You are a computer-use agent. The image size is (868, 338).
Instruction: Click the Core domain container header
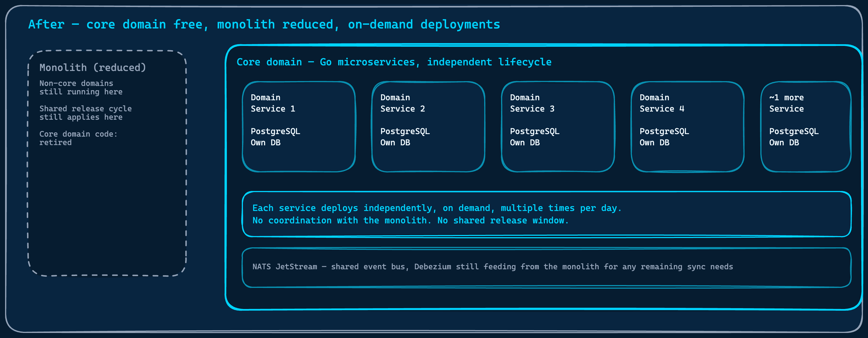pos(394,62)
